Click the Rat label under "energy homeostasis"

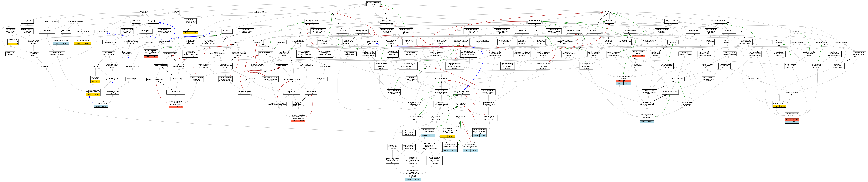coord(186,33)
